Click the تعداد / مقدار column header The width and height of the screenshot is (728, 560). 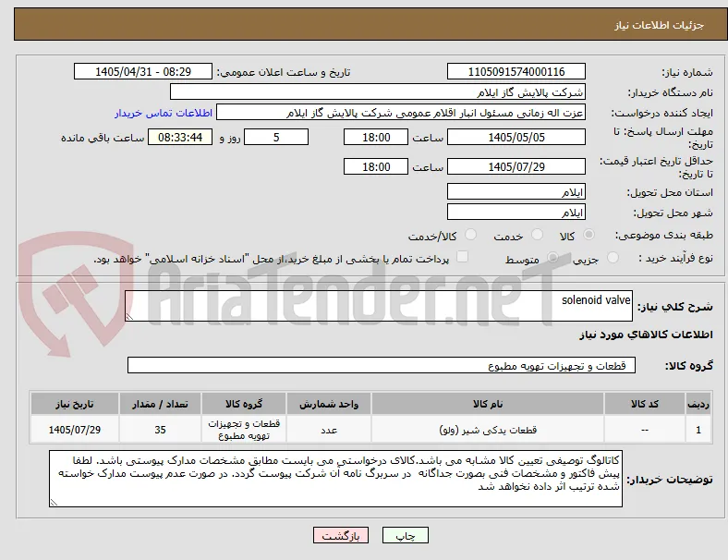160,404
